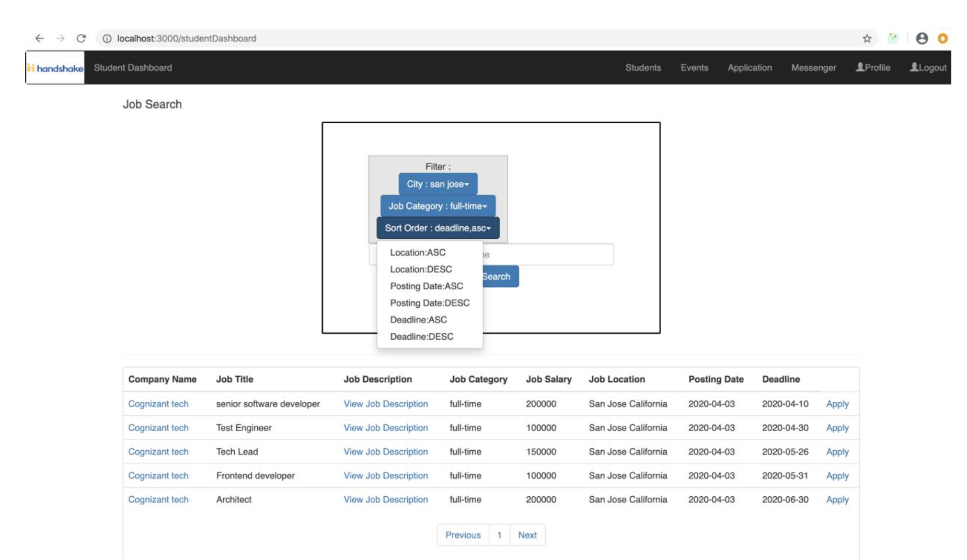Select Location:ASC sort option
The height and width of the screenshot is (560, 967).
tap(418, 252)
